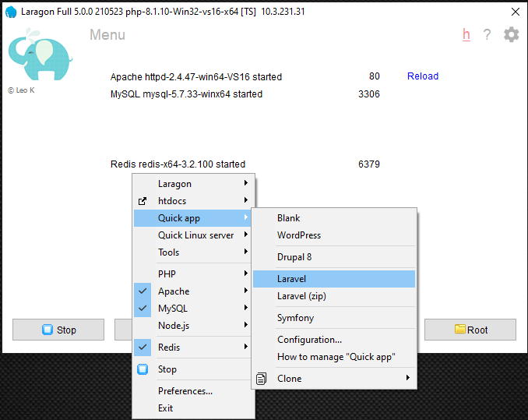Screen dimensions: 528x420
Task: Open the settings gear icon
Action: pos(511,34)
